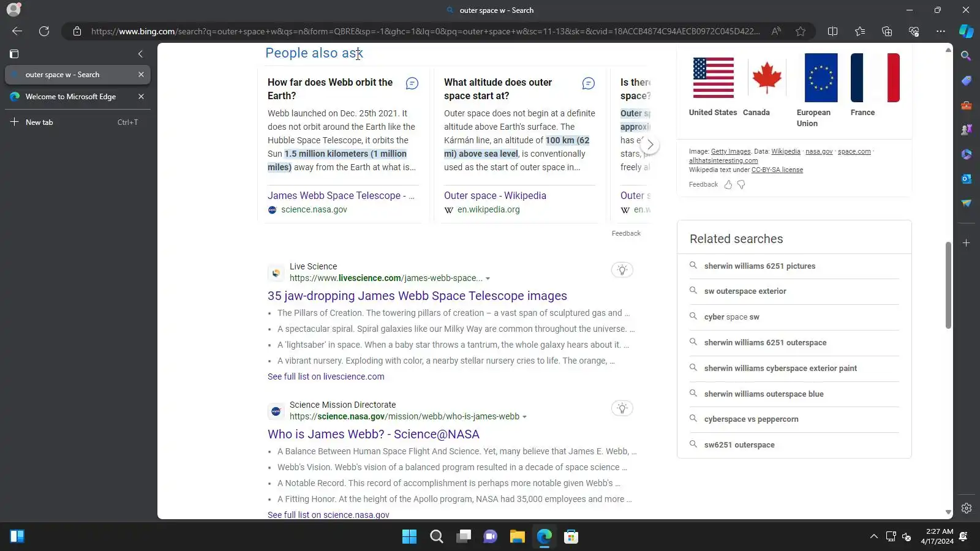
Task: Open Browser essentials heart icon
Action: pos(914,31)
